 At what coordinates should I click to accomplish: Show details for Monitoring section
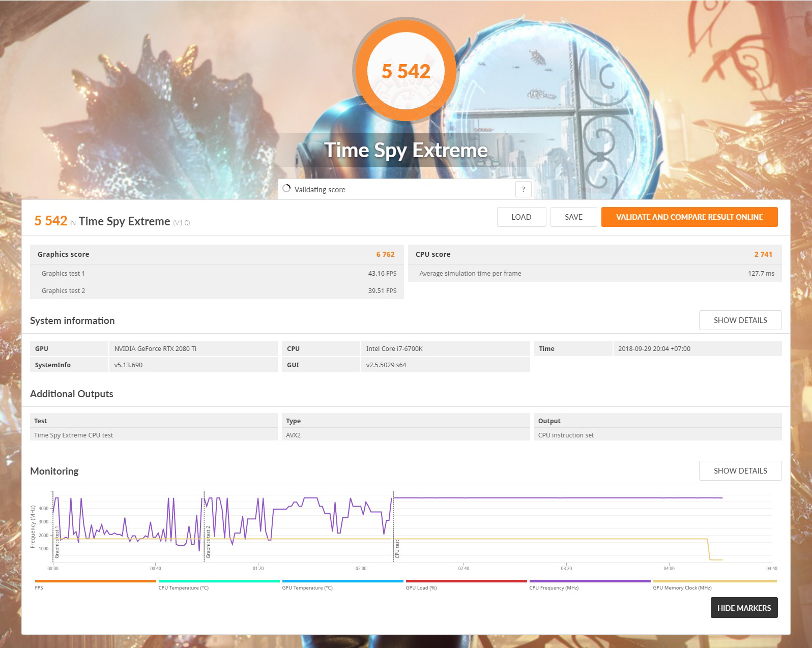coord(740,470)
